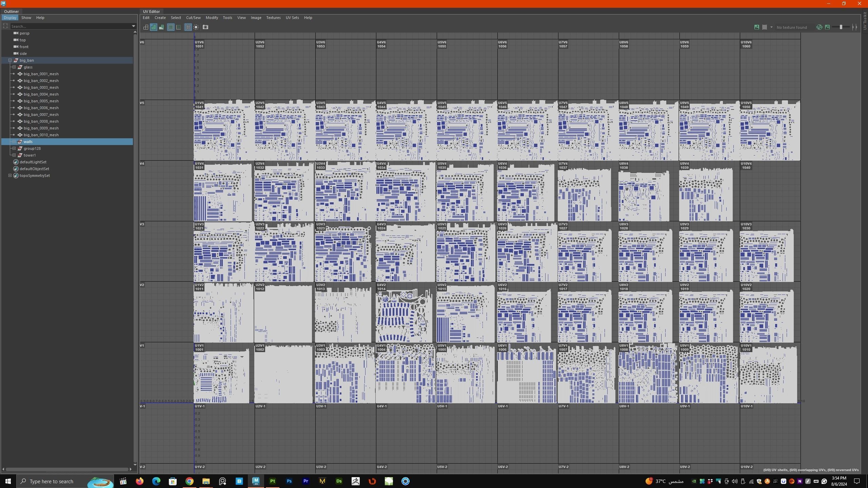Viewport: 868px width, 488px height.
Task: Collapse the big_ban group in the Outliner
Action: coord(10,60)
